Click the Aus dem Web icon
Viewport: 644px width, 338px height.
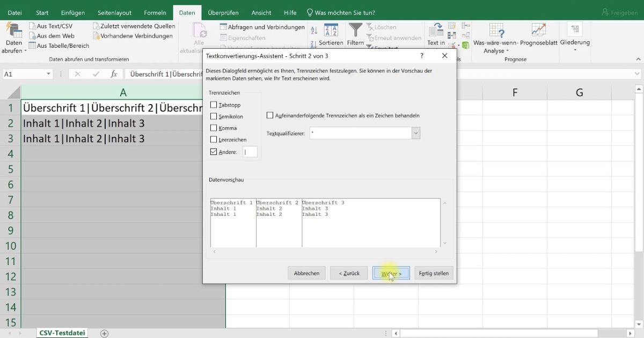click(33, 36)
